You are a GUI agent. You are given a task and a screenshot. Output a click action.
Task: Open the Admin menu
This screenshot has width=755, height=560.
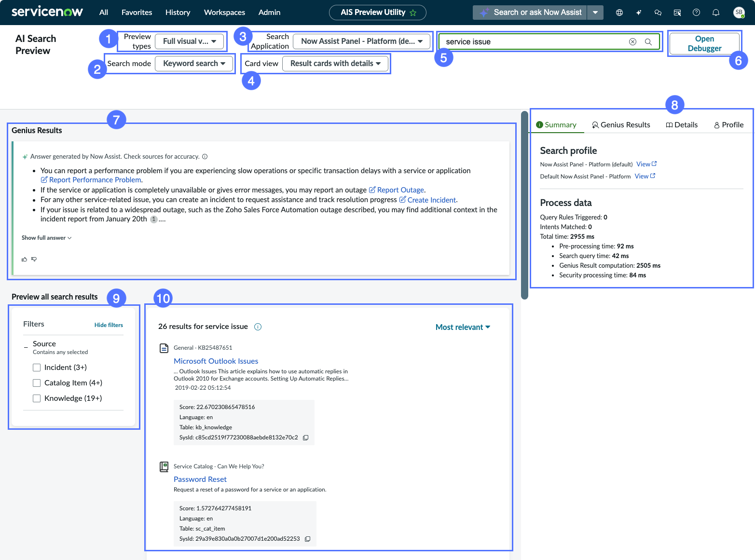(269, 13)
